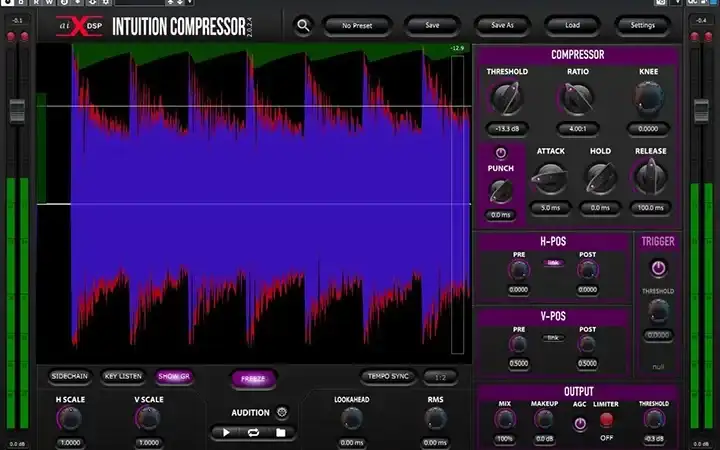Click the H-POS Post knob

point(587,270)
